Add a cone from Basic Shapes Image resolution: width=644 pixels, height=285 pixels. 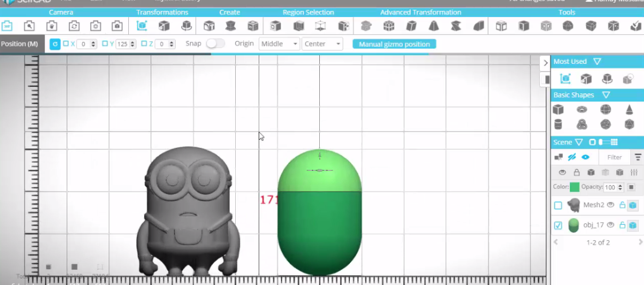(629, 109)
